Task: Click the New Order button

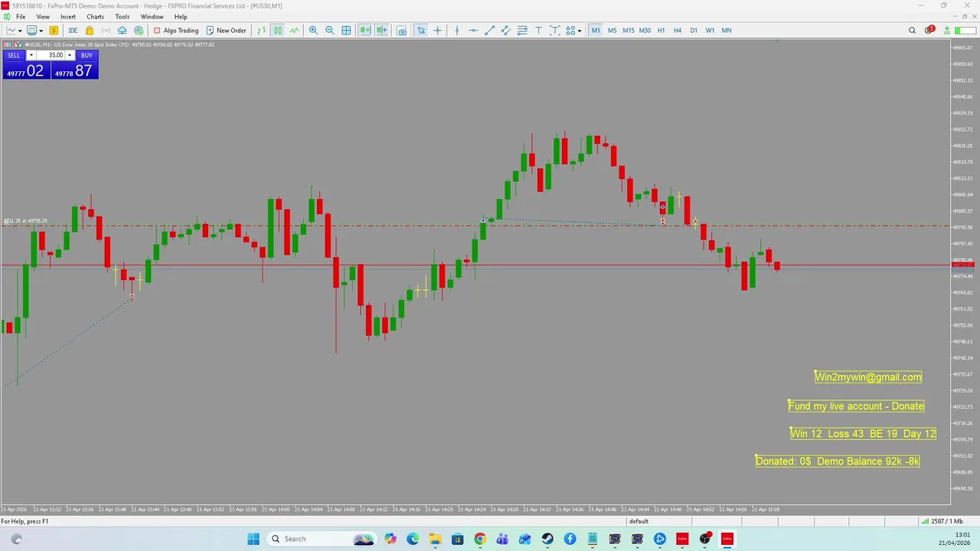Action: (x=226, y=31)
